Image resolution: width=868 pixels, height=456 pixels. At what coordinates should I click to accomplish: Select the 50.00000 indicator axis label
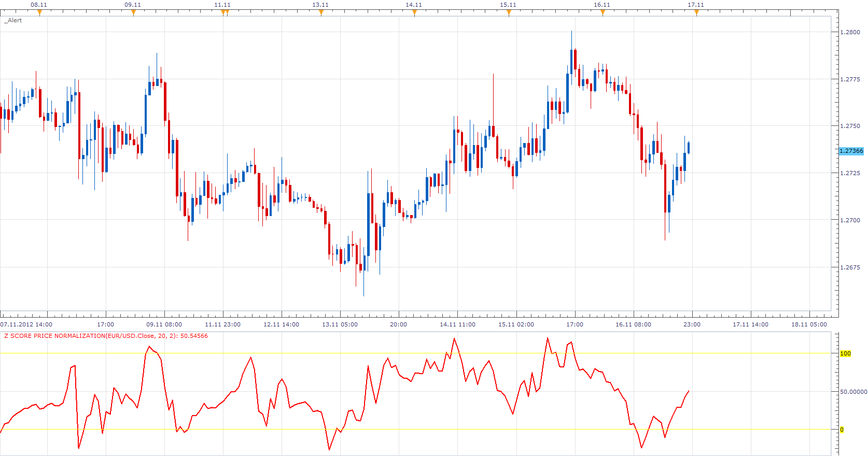click(853, 392)
